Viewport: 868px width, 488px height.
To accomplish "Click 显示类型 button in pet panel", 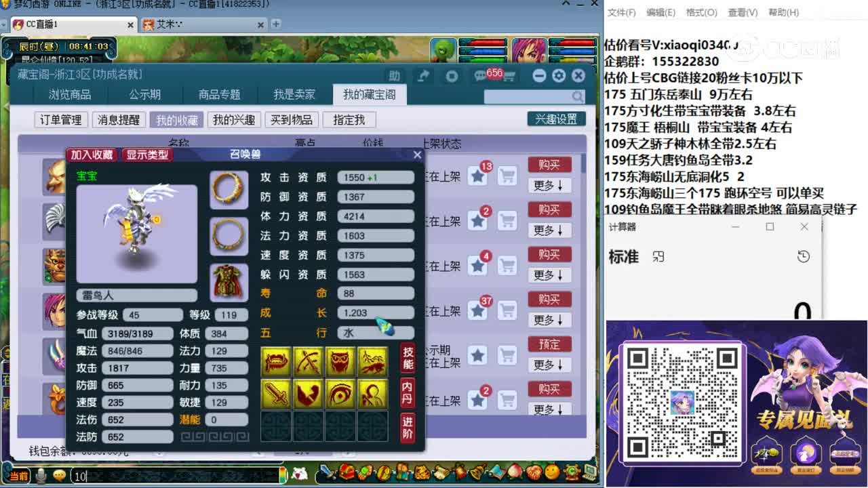I will click(x=147, y=155).
